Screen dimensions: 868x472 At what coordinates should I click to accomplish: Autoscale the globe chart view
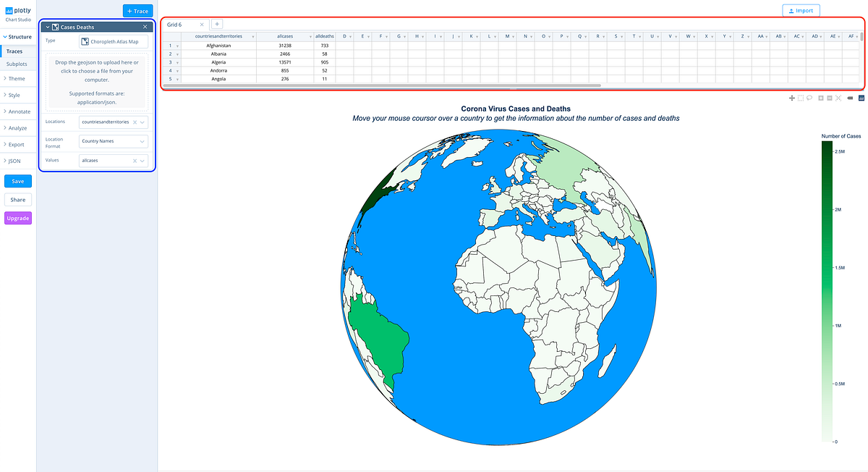[x=838, y=98]
